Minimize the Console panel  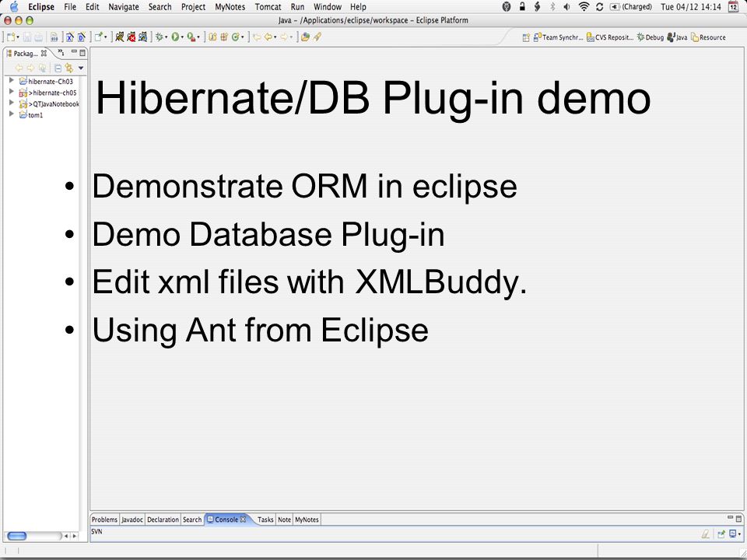731,518
